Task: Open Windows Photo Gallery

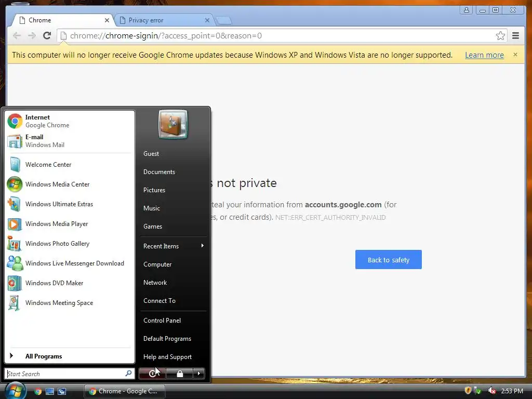Action: click(x=70, y=244)
